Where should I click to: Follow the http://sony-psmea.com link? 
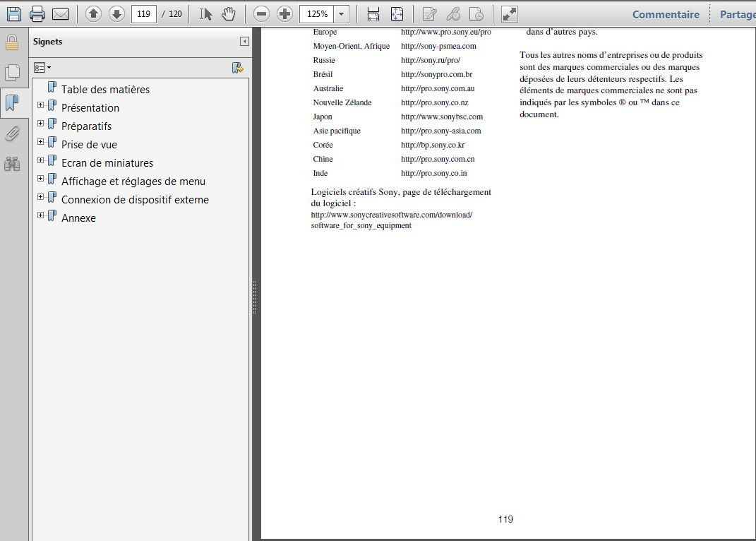point(439,46)
